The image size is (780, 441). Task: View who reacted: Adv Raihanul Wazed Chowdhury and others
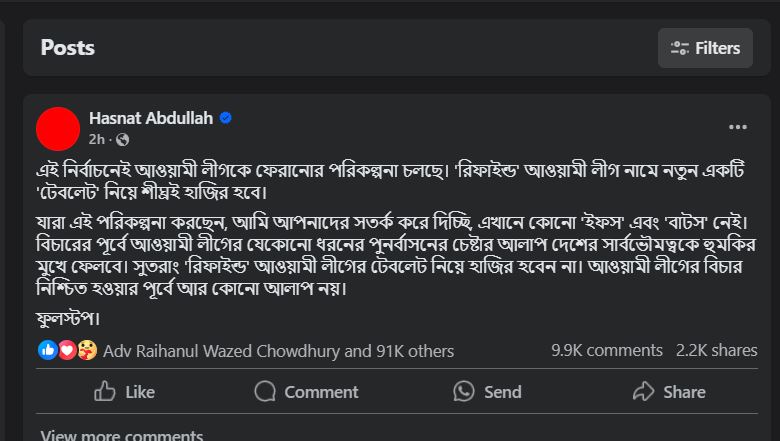point(278,351)
